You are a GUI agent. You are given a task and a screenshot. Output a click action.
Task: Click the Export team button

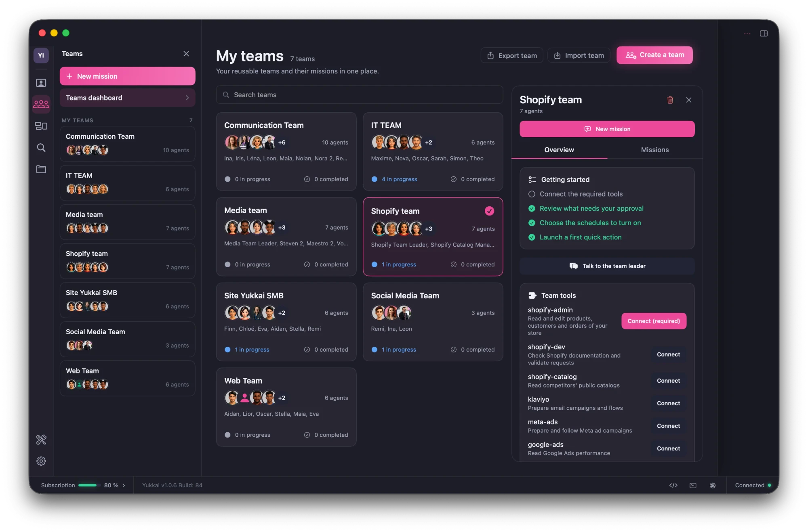pos(512,55)
